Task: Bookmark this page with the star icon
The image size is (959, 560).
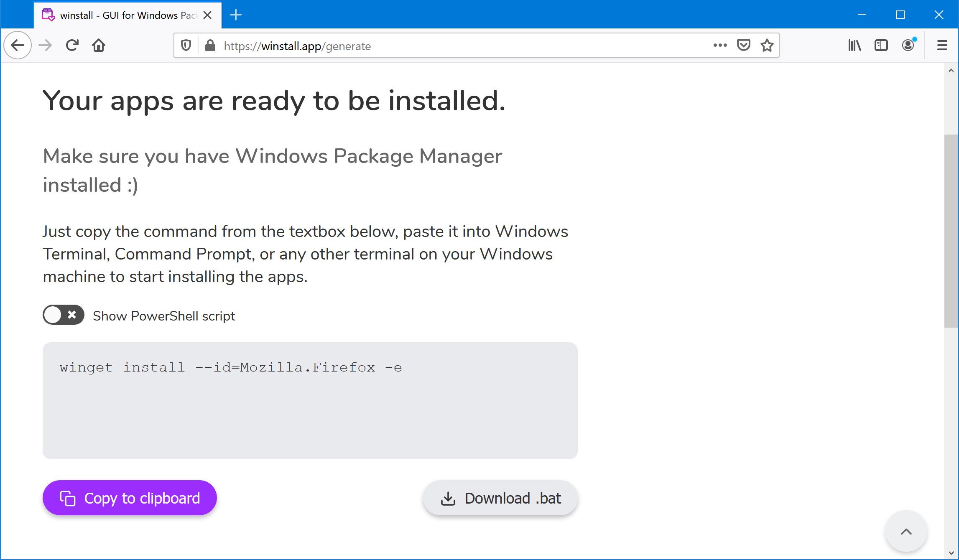Action: click(x=767, y=45)
